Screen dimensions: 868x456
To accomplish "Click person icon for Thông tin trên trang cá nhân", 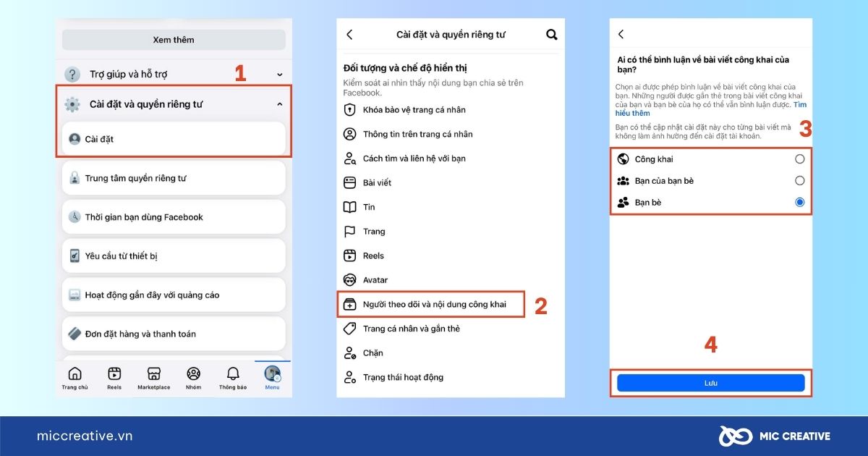I will tap(350, 135).
